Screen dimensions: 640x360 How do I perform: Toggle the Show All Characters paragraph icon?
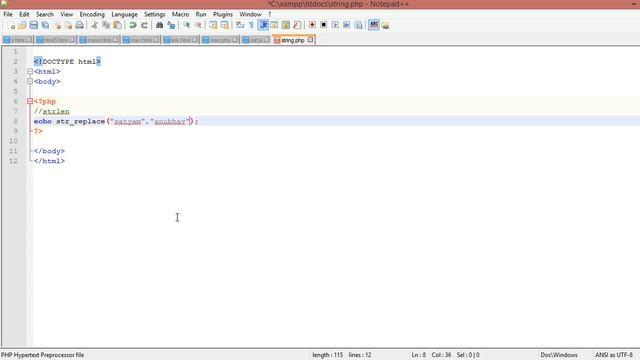point(251,25)
